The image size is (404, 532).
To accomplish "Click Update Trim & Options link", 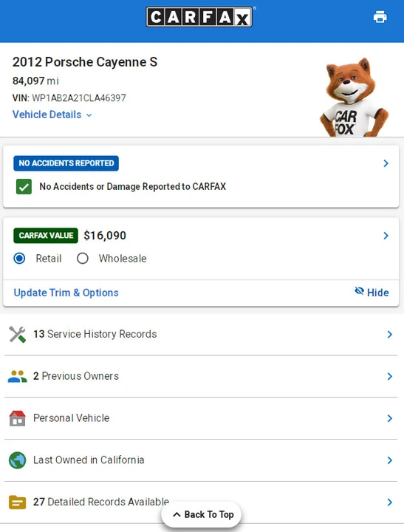I will coord(66,293).
